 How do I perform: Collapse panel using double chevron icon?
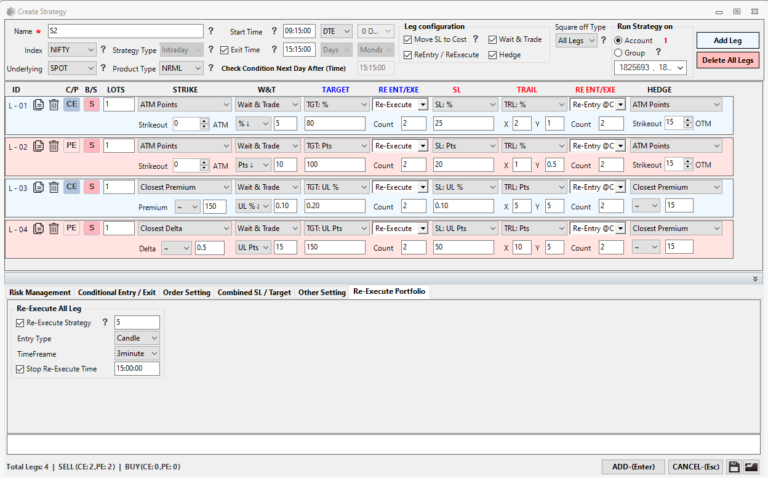[x=755, y=279]
